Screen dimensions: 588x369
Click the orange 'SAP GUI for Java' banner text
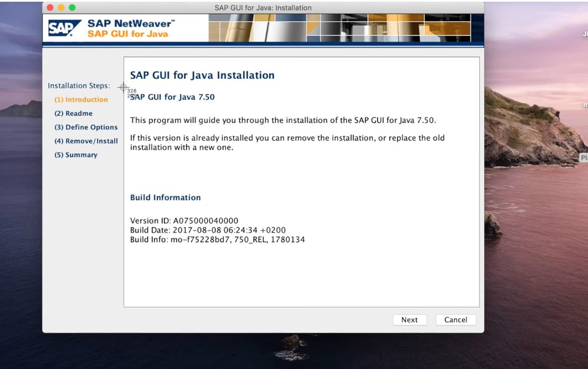coord(128,33)
